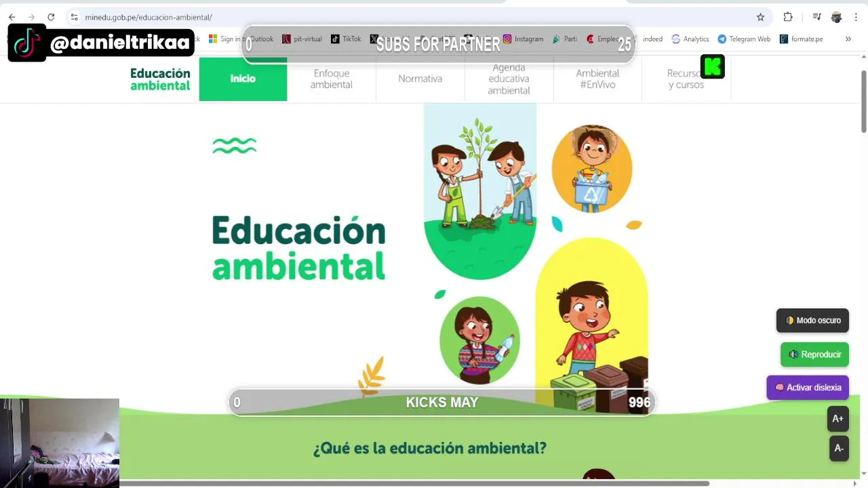
Task: Click the browser forward arrow
Action: pos(31,17)
